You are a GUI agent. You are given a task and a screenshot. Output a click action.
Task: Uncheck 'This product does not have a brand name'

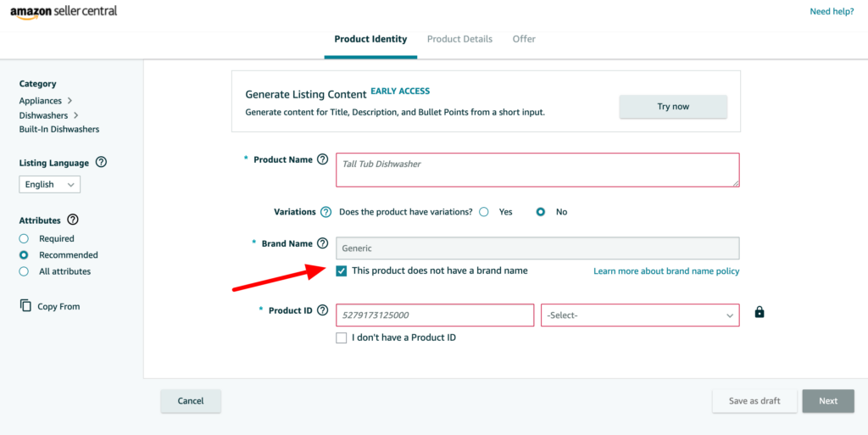(342, 271)
